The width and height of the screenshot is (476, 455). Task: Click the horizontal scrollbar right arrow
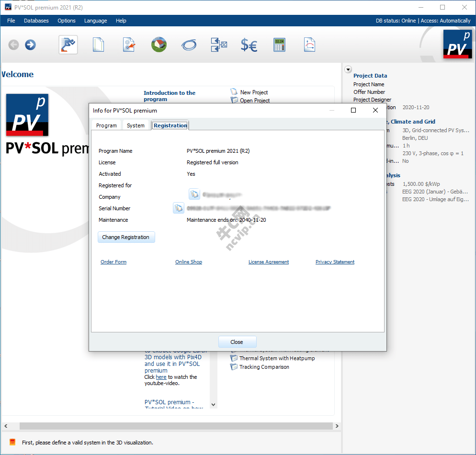337,426
